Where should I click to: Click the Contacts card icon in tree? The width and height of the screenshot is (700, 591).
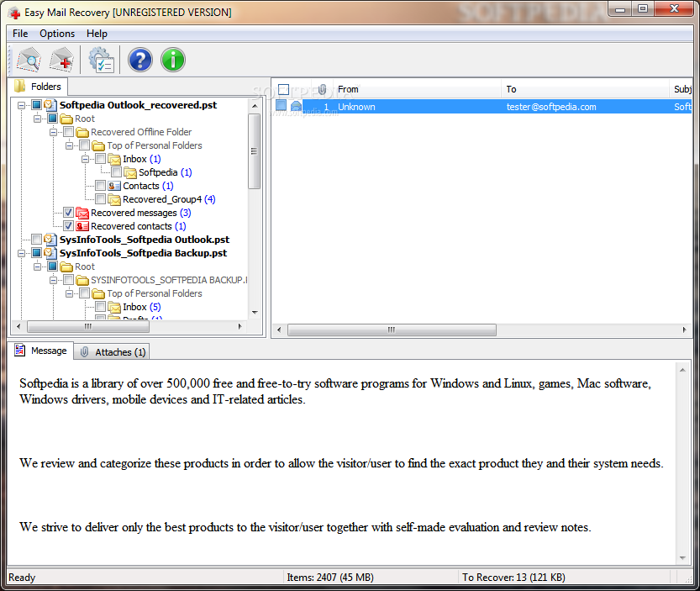point(114,186)
